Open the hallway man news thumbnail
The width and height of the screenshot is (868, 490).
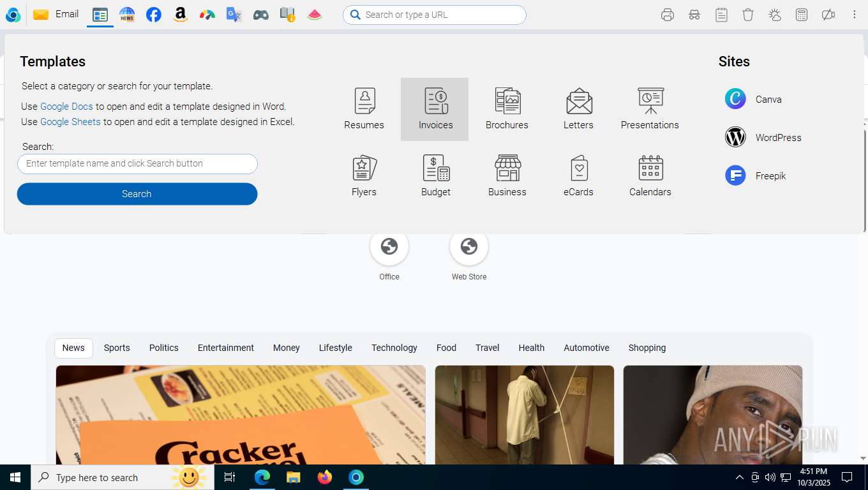(x=525, y=415)
